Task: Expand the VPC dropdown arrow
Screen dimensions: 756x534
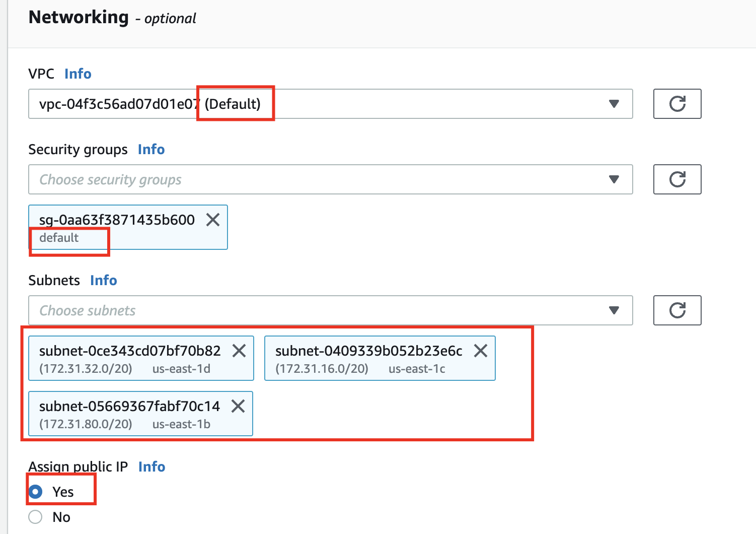Action: click(x=614, y=104)
